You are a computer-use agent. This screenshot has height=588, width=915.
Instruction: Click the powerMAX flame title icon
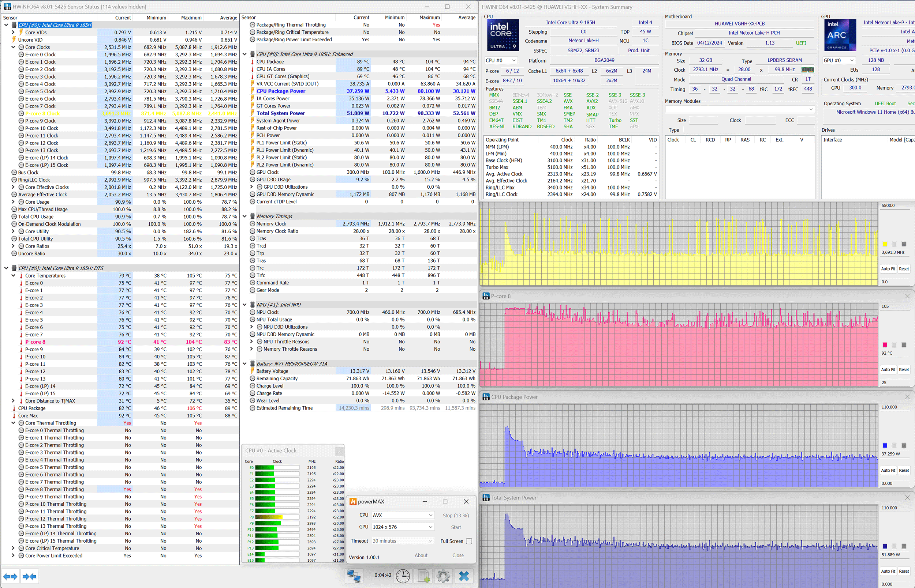(x=353, y=501)
